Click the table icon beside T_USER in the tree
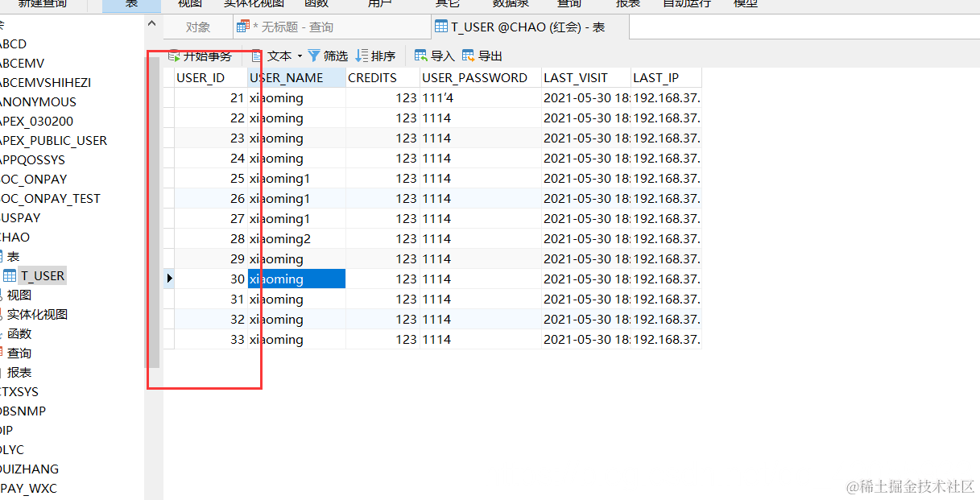 coord(10,276)
